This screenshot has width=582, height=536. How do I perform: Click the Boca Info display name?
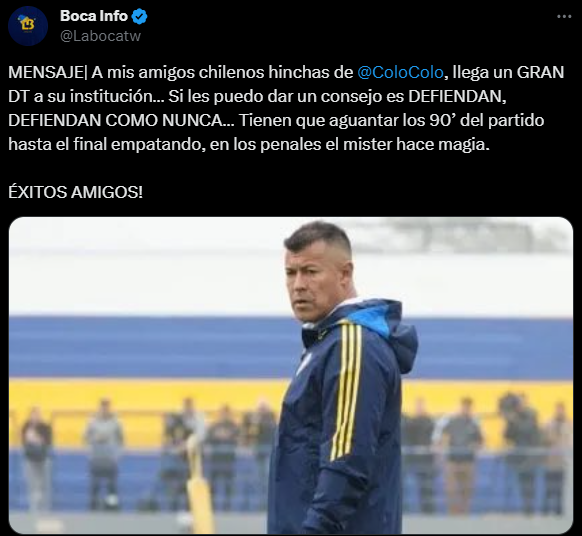tap(94, 16)
